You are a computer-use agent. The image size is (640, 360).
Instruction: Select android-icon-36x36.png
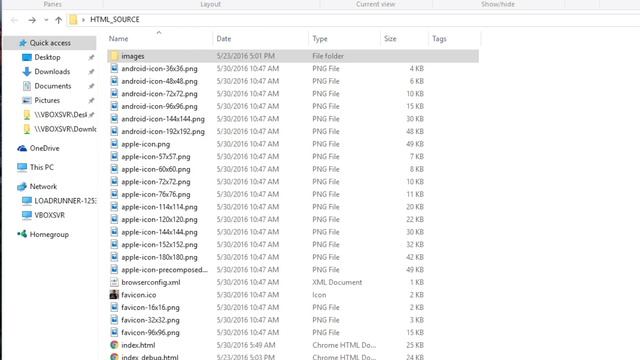click(x=159, y=69)
